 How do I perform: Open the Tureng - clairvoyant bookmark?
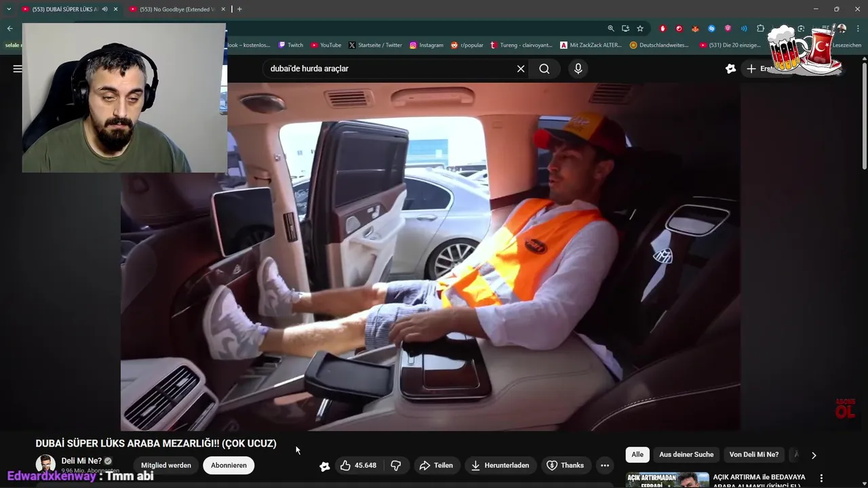coord(521,45)
